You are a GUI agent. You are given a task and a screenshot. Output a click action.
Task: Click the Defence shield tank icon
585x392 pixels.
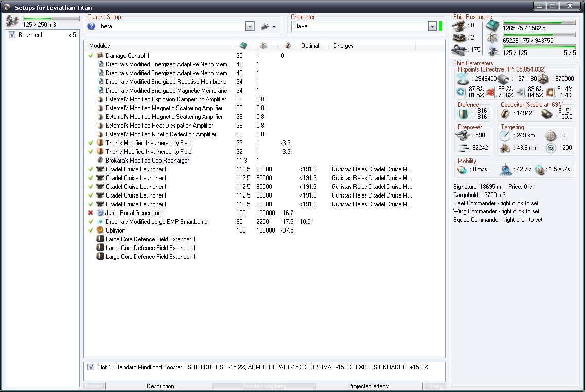pyautogui.click(x=464, y=113)
